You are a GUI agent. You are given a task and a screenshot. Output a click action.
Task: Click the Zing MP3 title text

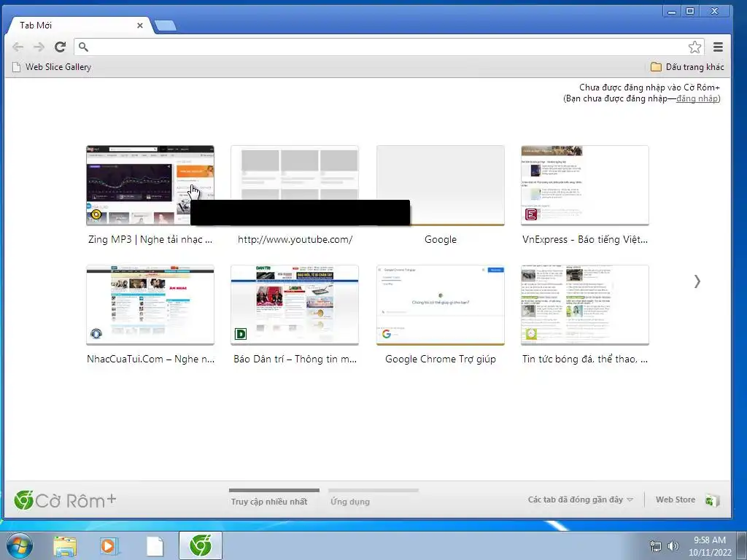(150, 239)
